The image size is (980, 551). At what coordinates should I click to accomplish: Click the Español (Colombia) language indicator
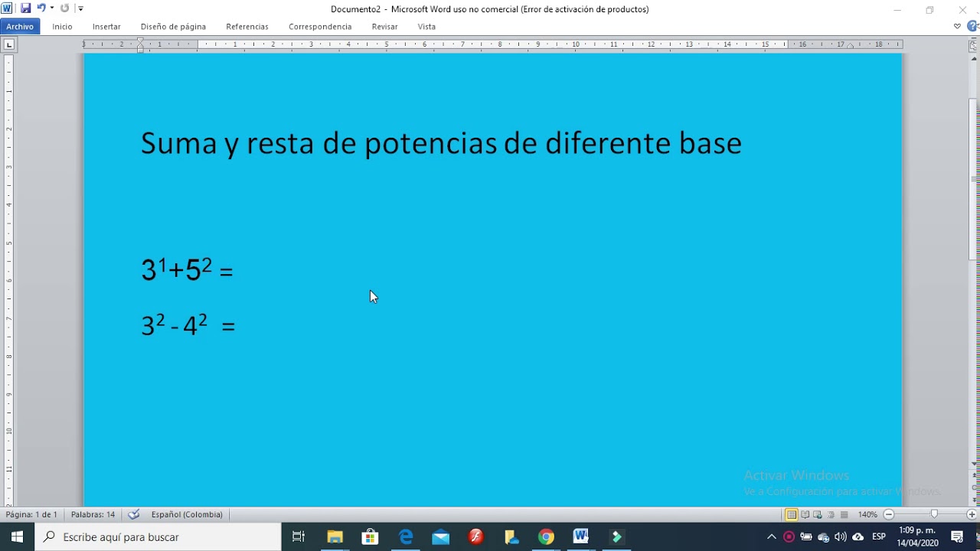[x=187, y=514]
